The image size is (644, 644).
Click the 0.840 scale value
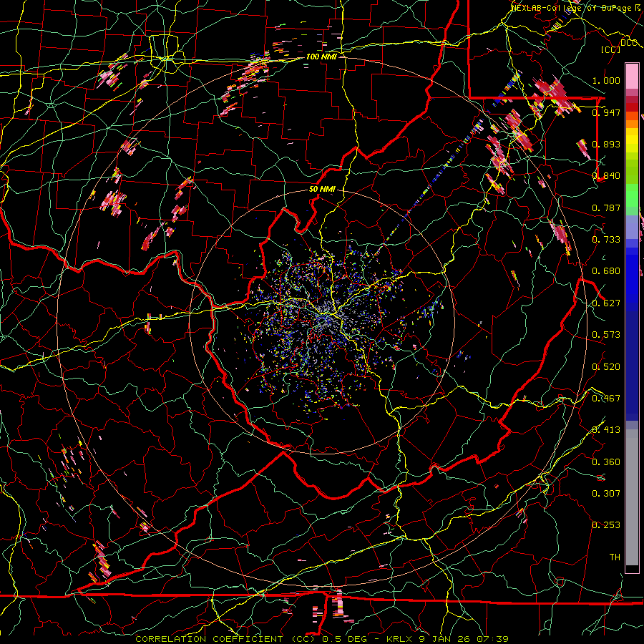tap(606, 176)
